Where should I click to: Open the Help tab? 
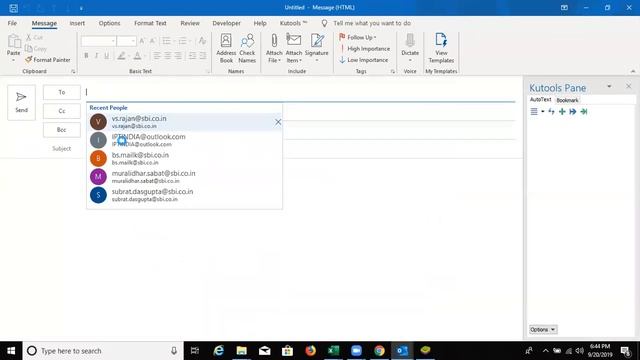260,23
